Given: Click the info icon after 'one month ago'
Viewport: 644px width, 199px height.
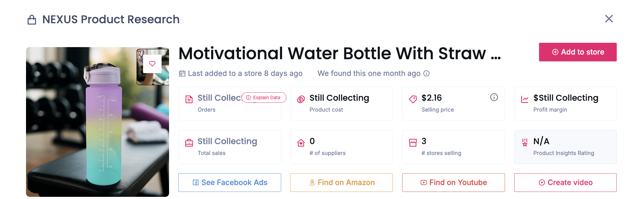Looking at the screenshot, I should [x=427, y=74].
